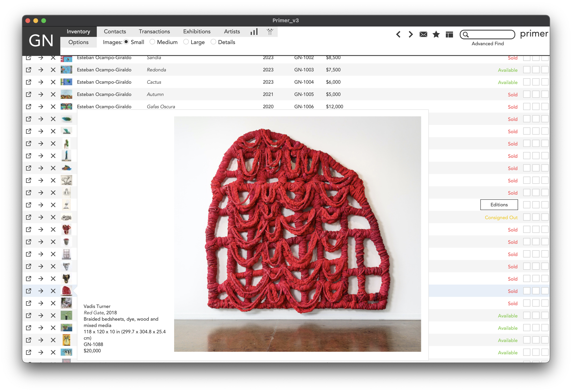Go to the Redonda record arrow
572x392 pixels.
(41, 70)
